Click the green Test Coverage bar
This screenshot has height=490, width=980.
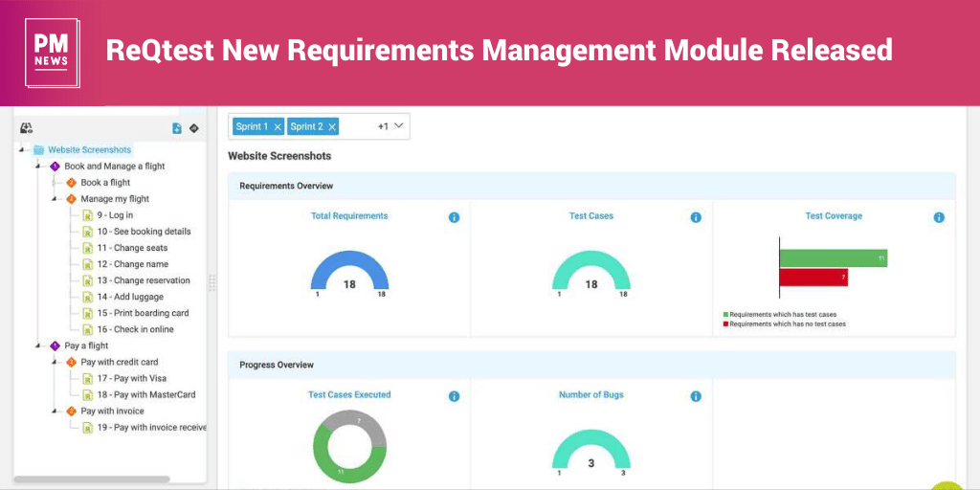834,258
